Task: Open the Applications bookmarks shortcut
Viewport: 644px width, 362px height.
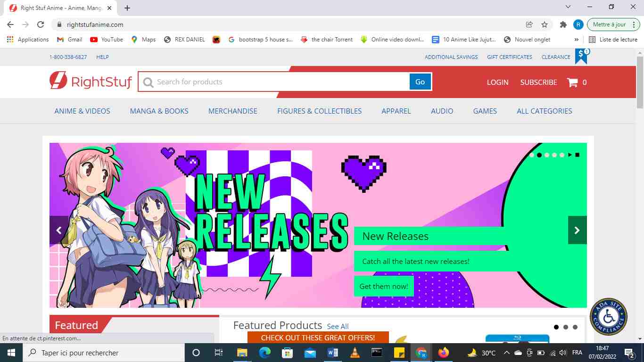Action: (x=28, y=40)
